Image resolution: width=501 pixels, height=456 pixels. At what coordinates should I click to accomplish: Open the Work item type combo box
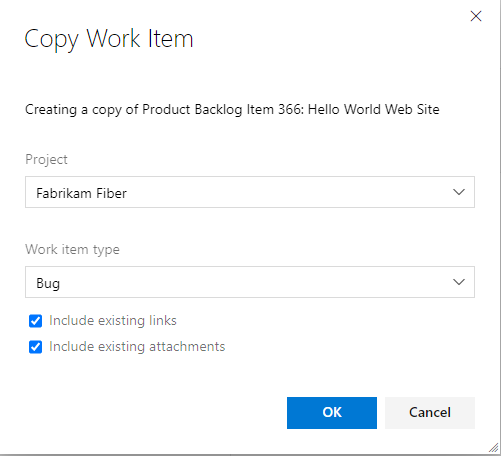[x=250, y=282]
